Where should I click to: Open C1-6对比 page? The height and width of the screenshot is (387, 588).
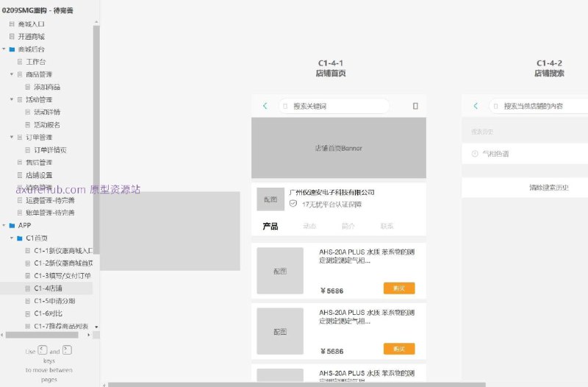48,313
